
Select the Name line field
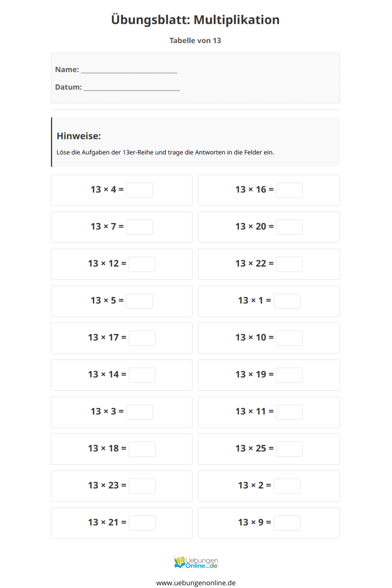pos(129,70)
